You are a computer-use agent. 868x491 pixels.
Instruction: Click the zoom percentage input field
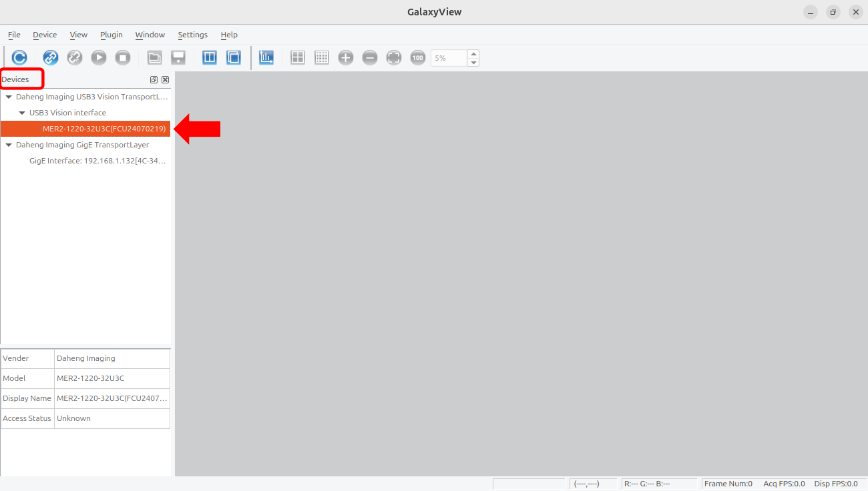[x=449, y=58]
